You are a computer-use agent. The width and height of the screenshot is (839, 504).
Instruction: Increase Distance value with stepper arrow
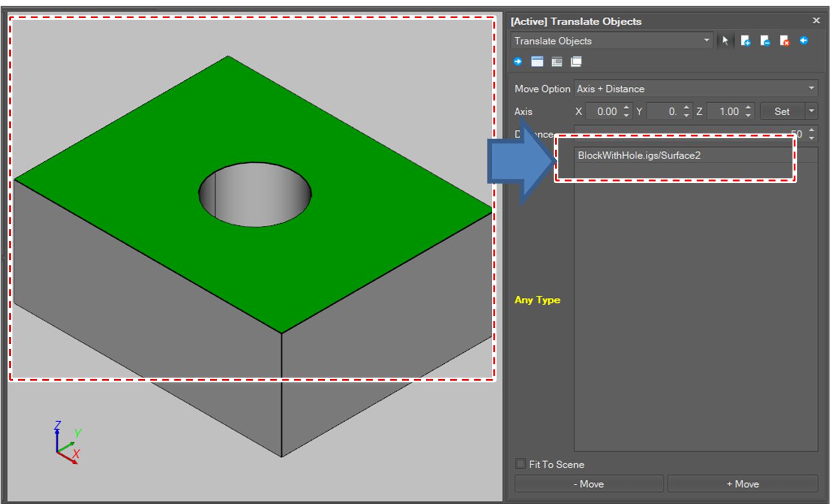(x=812, y=131)
